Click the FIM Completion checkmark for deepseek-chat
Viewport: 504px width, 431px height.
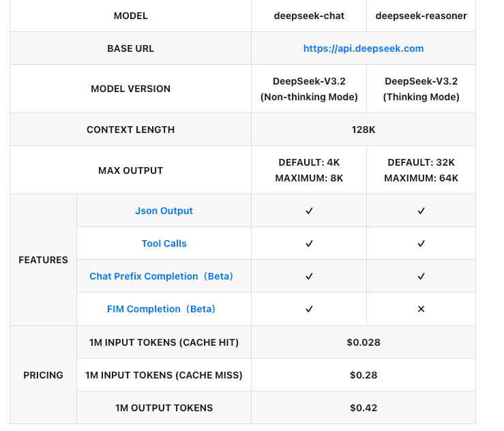coord(309,309)
